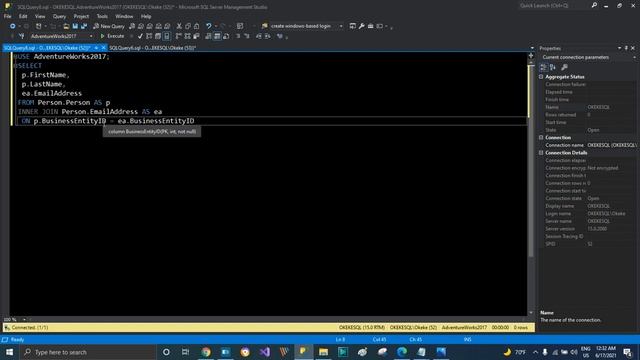Click the navigate Back circular arrow icon
640x360 pixels.
pos(13,26)
